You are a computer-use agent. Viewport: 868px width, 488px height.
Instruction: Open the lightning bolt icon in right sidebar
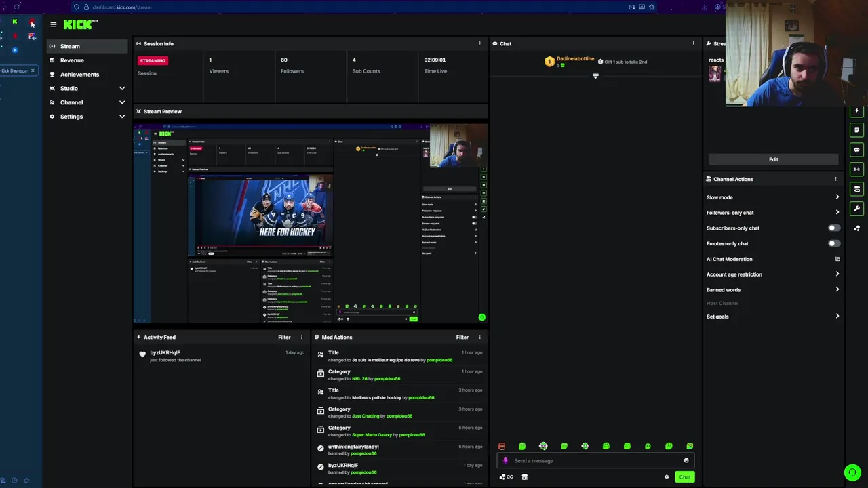click(856, 110)
